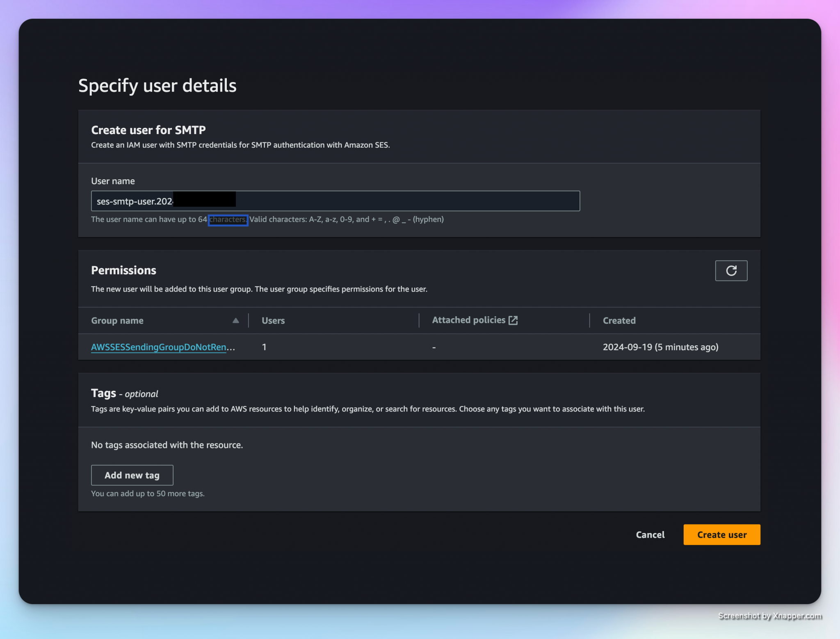Click the refresh icon in Permissions
The image size is (840, 639).
(x=731, y=271)
